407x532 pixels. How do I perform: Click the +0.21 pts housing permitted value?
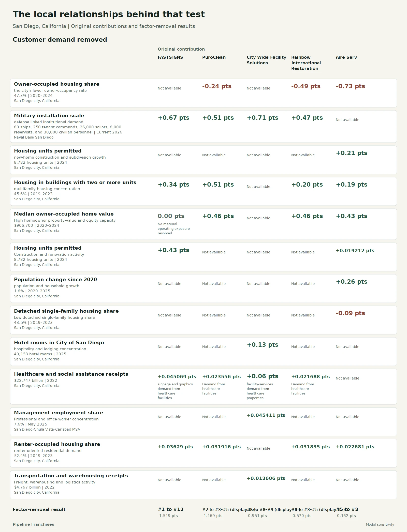pos(352,153)
